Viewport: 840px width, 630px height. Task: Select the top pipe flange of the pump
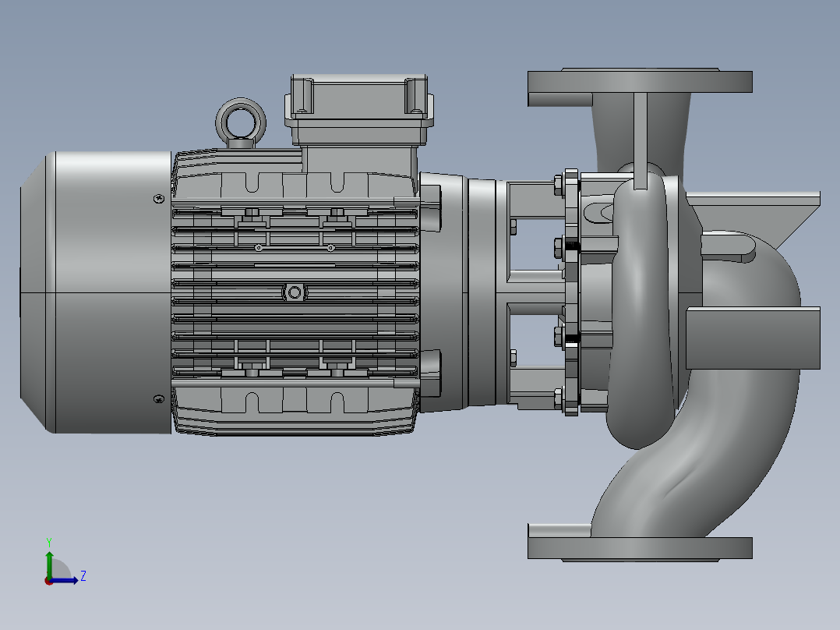(x=641, y=80)
